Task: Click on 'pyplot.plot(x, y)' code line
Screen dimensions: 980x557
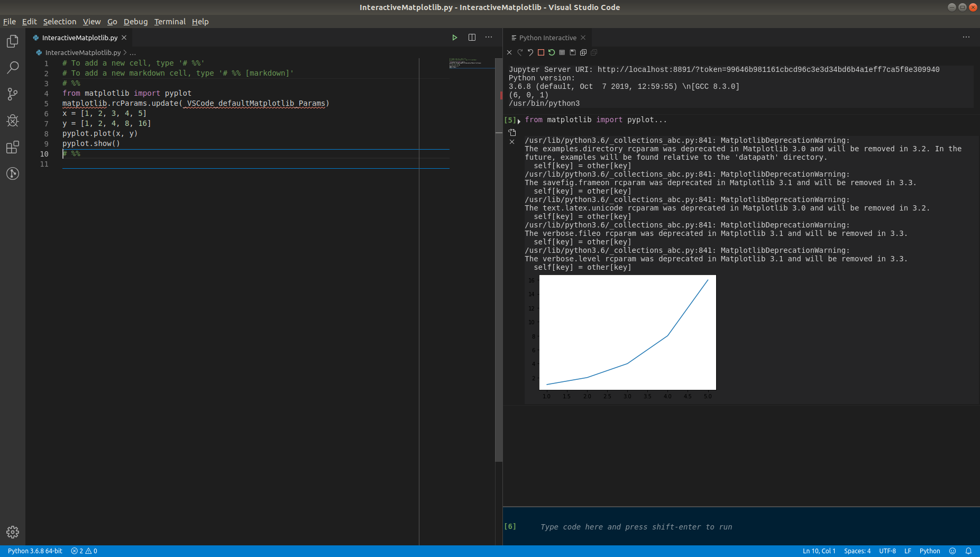Action: coord(100,133)
